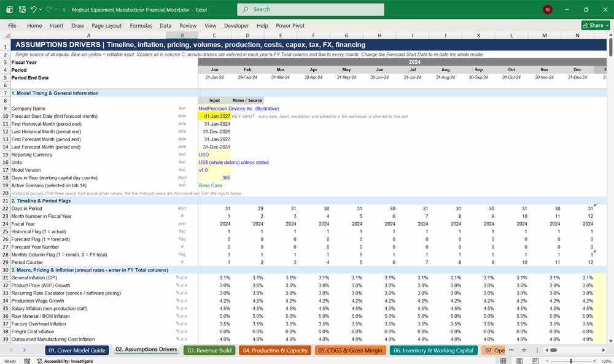Open the Draw ribbon tab
The image size is (614, 364).
[x=77, y=25]
